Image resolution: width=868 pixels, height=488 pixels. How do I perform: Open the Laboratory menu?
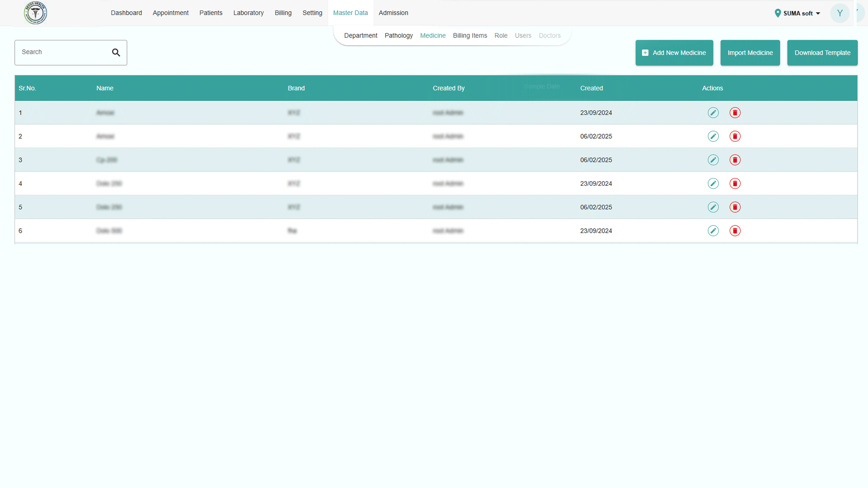(x=248, y=13)
